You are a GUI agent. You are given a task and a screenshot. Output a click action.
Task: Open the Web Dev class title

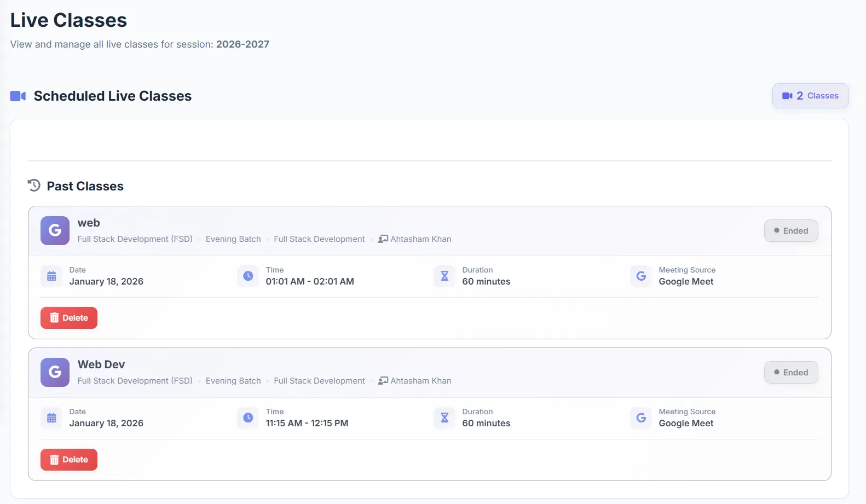pyautogui.click(x=101, y=364)
